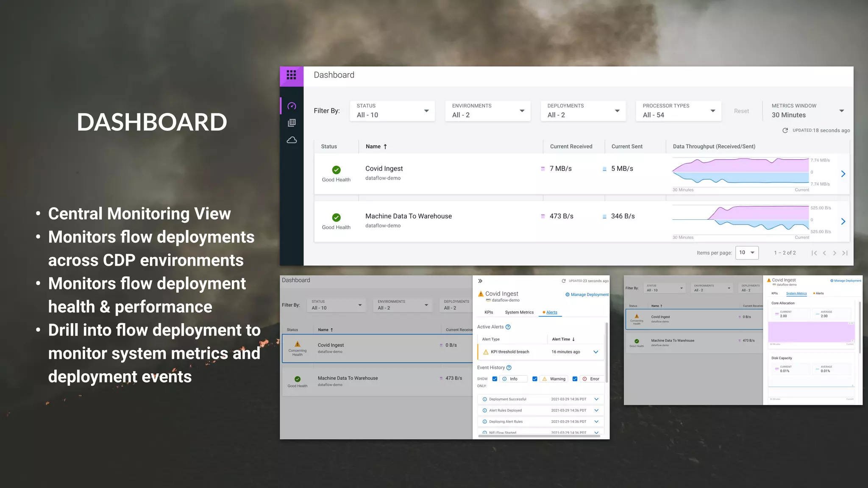Expand the KPI threshold breach alert chevron
The image size is (868, 488).
(x=596, y=352)
